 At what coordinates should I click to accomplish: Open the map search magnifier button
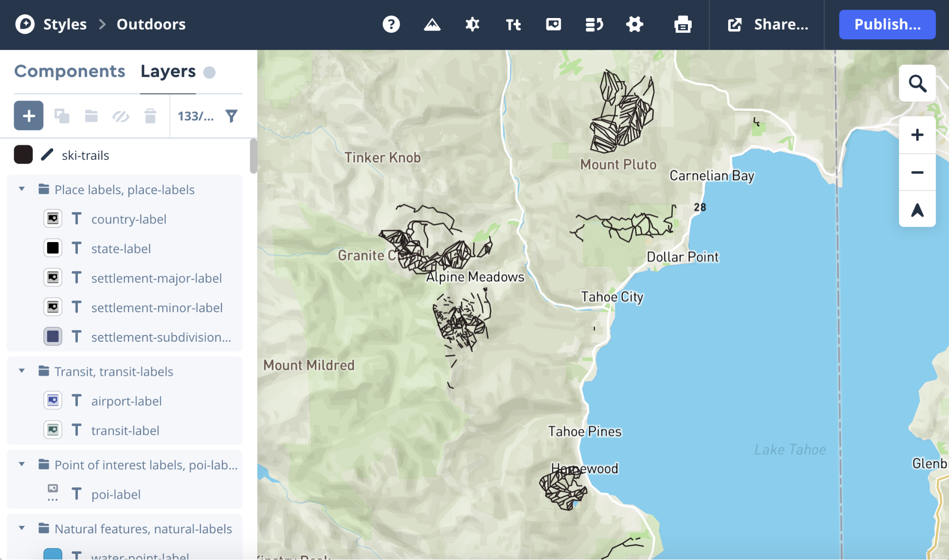(917, 84)
